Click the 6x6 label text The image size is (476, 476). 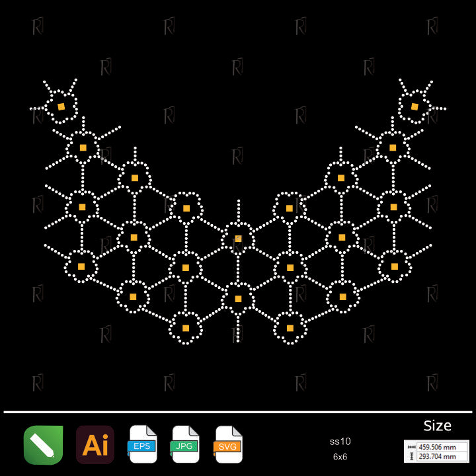pyautogui.click(x=340, y=457)
